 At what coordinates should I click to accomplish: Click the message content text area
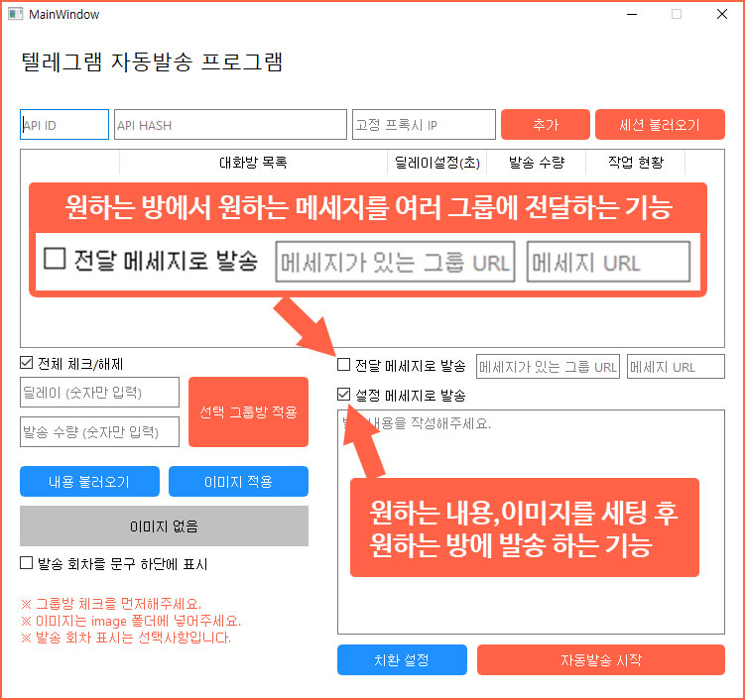[x=531, y=522]
